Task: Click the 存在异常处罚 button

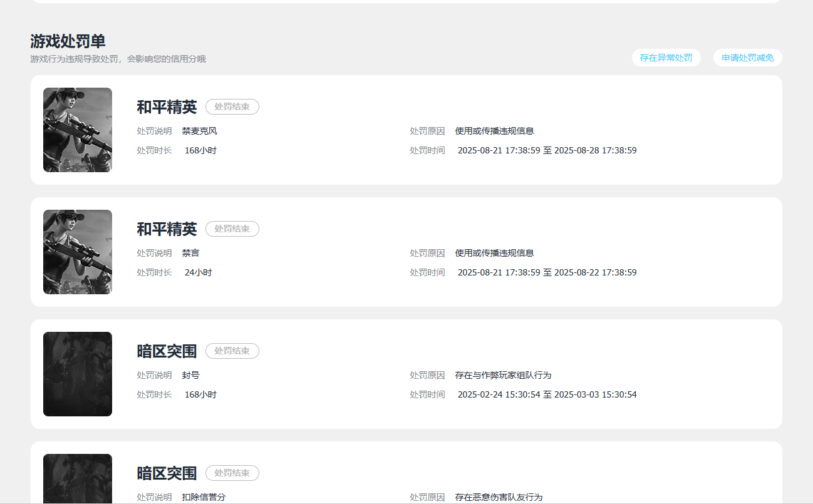Action: coord(666,58)
